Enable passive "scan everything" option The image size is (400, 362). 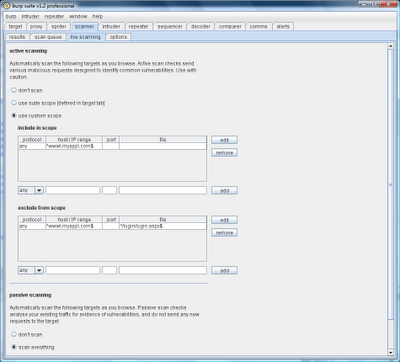point(14,347)
